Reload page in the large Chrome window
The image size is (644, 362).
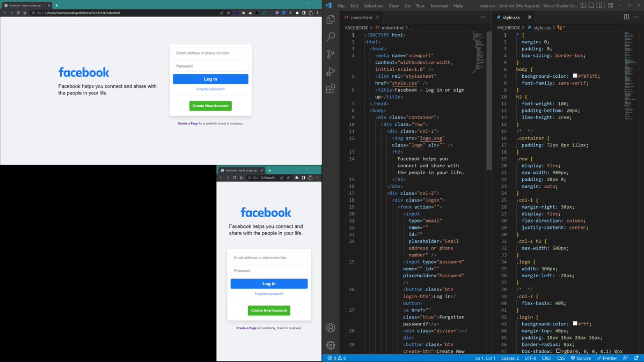pos(18,12)
